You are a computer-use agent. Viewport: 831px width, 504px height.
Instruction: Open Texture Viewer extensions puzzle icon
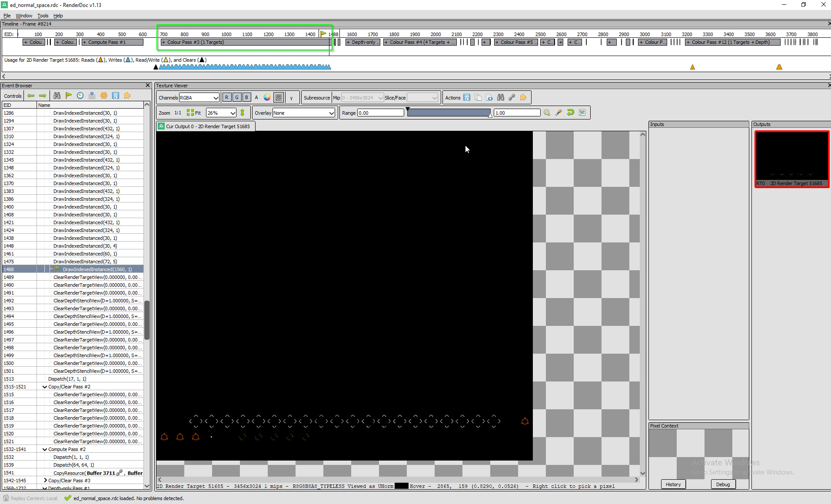coord(523,97)
